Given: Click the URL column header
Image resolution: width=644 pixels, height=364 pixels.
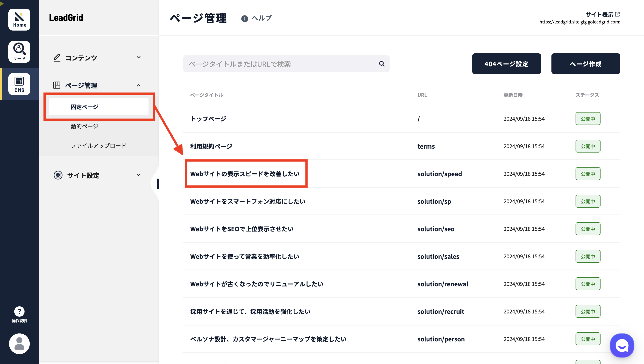Looking at the screenshot, I should tap(422, 95).
